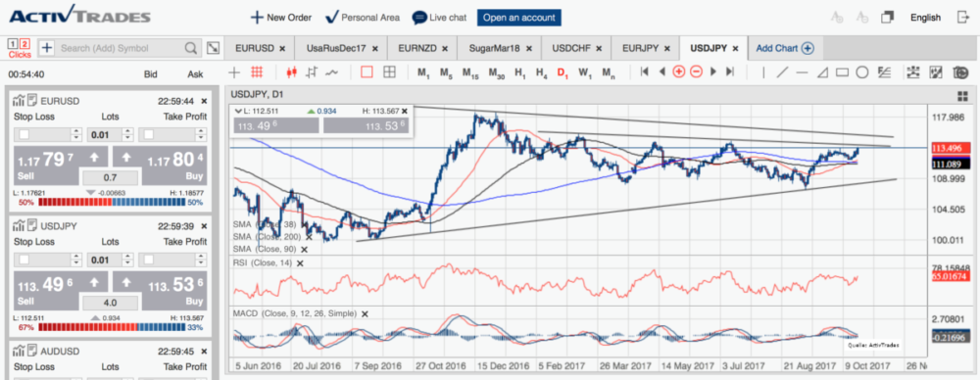Click the popout window icon near English
This screenshot has width=980, height=380.
click(x=888, y=18)
